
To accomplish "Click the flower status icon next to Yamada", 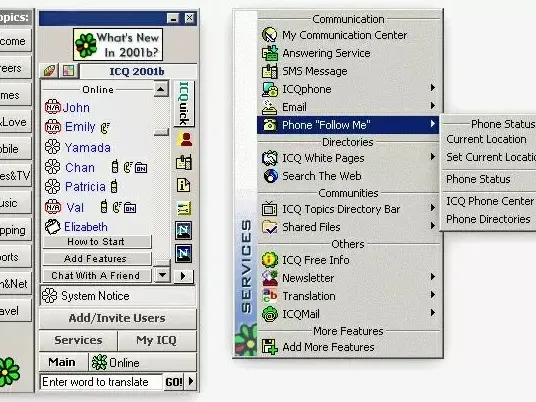I will pos(53,147).
